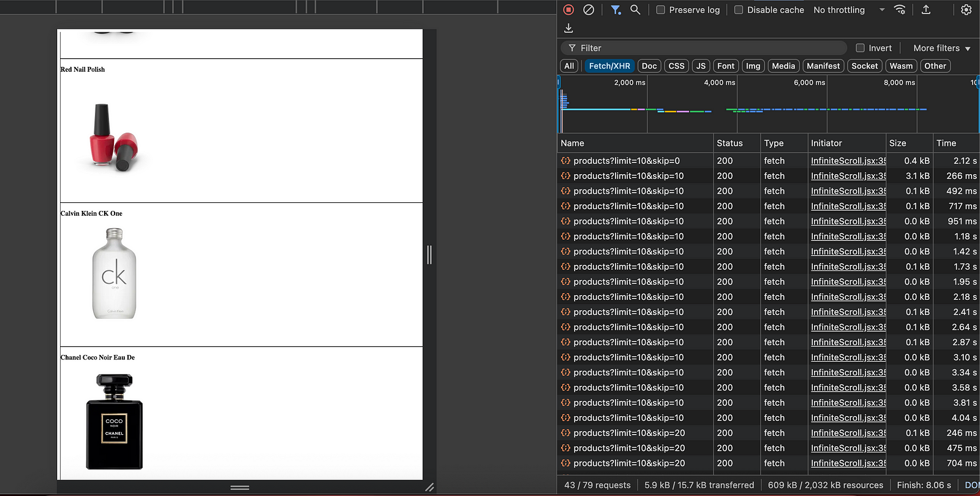Click the Red Nail Polish title
Image resolution: width=980 pixels, height=496 pixels.
(83, 69)
